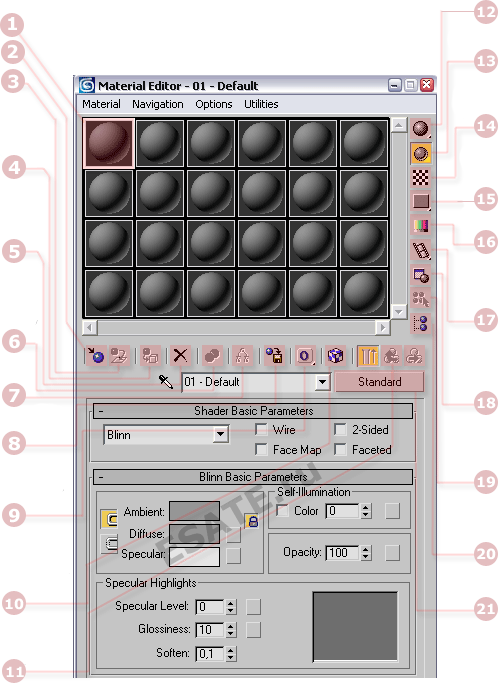The height and width of the screenshot is (683, 498).
Task: Open the Material menu
Action: coord(102,104)
